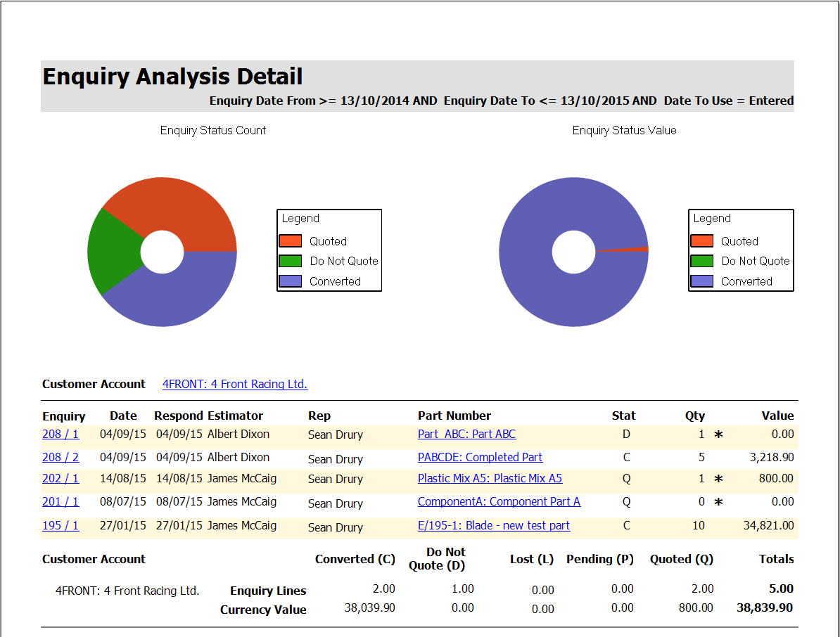This screenshot has width=840, height=637.
Task: Open enquiry 208 / 1
Action: tap(61, 434)
